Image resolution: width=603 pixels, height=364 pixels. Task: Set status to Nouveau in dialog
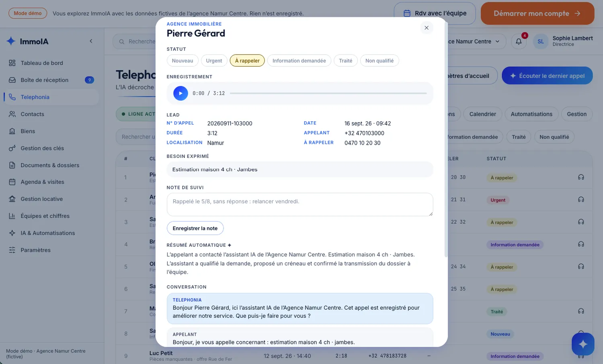click(x=183, y=61)
